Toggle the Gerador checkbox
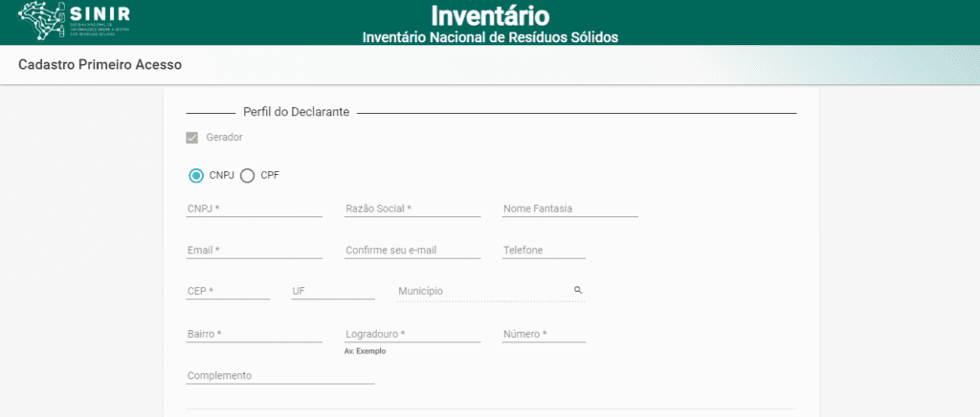This screenshot has width=980, height=417. click(192, 138)
